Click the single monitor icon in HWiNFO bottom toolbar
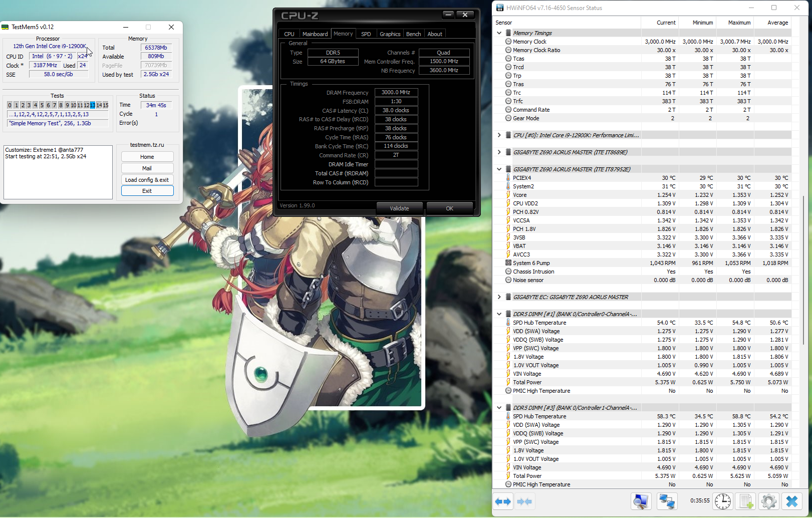The height and width of the screenshot is (518, 812). 641,501
